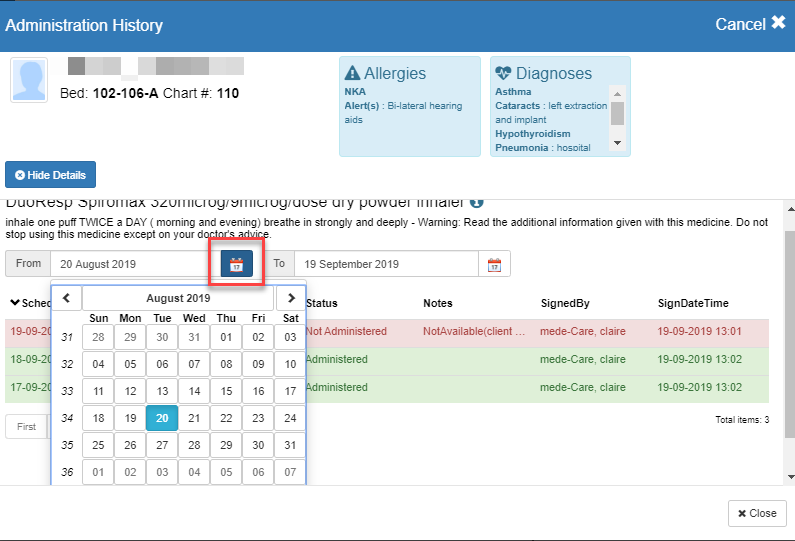Click the August 2019 month header
795x541 pixels.
pyautogui.click(x=178, y=298)
